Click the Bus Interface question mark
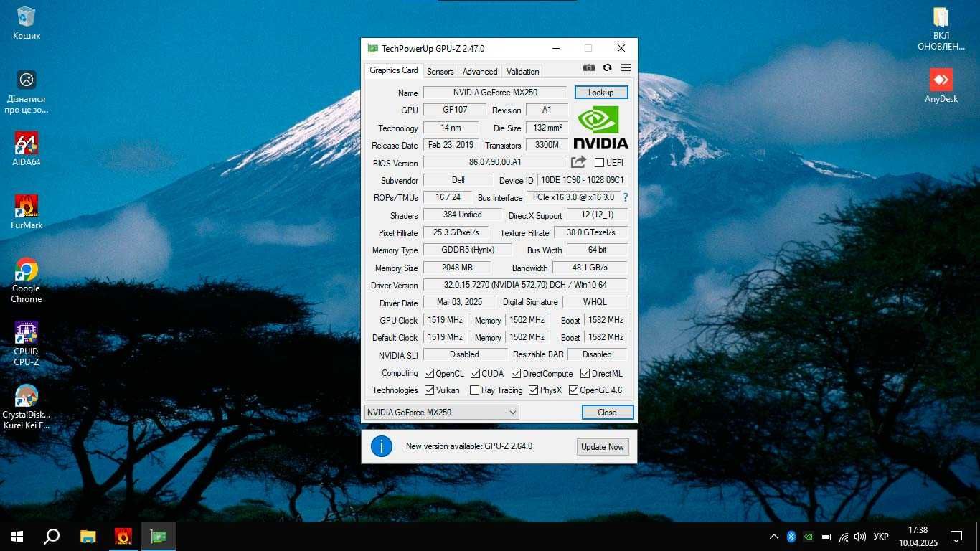 coord(625,197)
